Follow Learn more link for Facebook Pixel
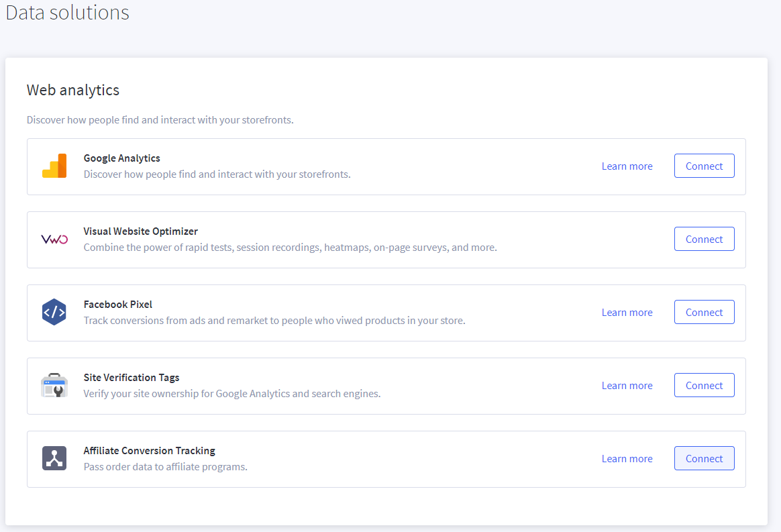This screenshot has width=781, height=532. pos(627,313)
